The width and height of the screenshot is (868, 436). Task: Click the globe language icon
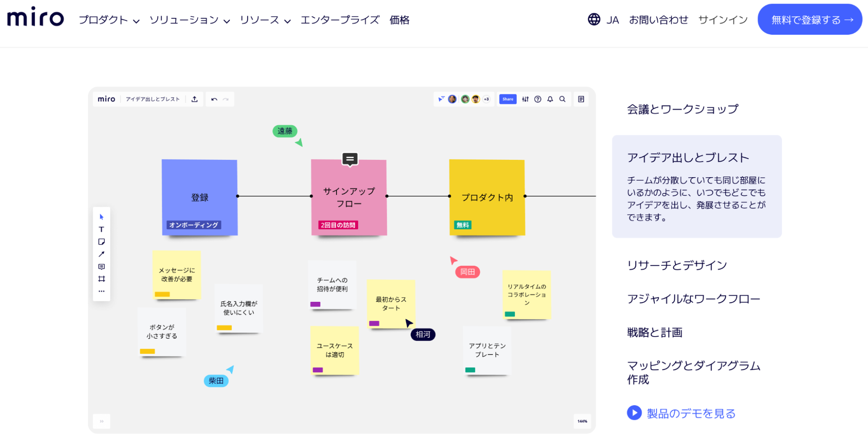tap(594, 20)
